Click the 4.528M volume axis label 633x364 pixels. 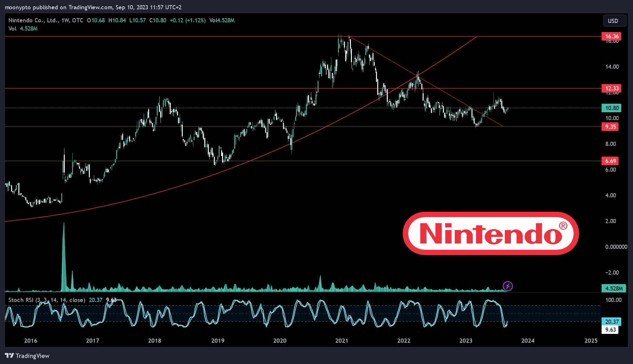coord(614,289)
